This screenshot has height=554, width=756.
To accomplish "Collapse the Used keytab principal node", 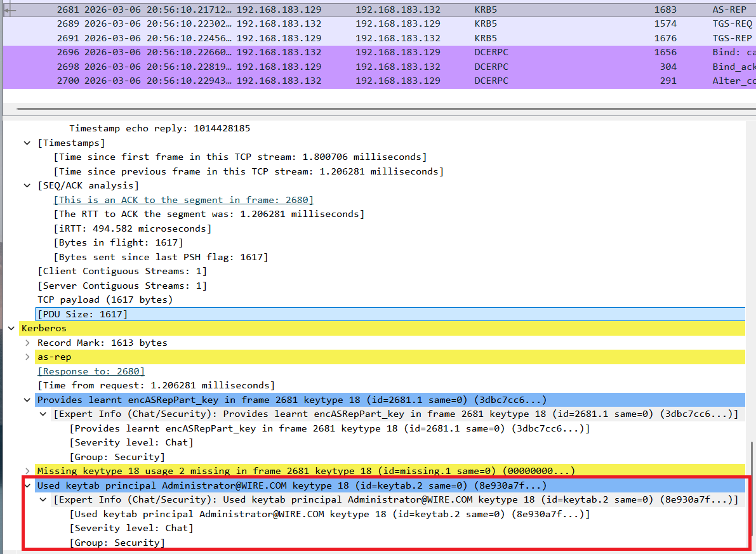I will [27, 485].
